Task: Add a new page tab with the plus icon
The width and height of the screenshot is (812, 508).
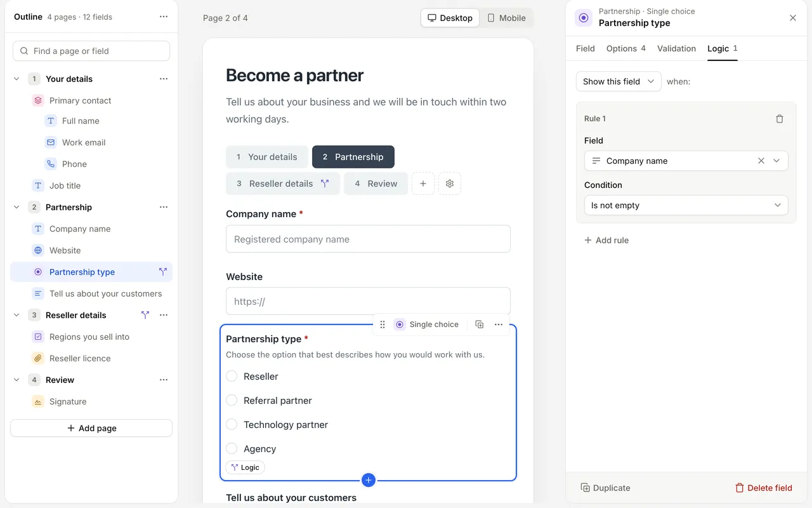Action: 423,184
